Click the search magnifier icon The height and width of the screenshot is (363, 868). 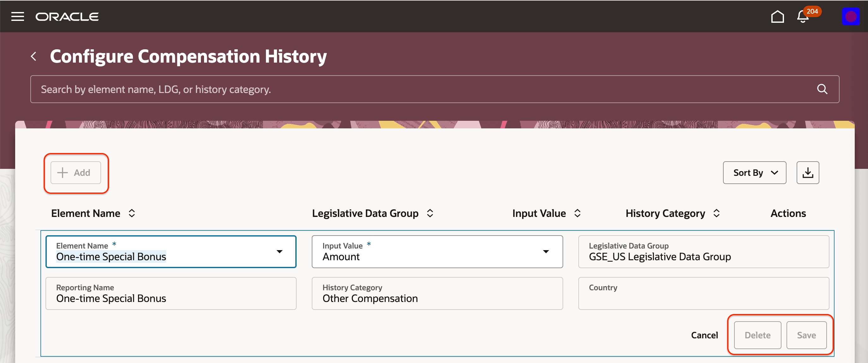pos(822,89)
